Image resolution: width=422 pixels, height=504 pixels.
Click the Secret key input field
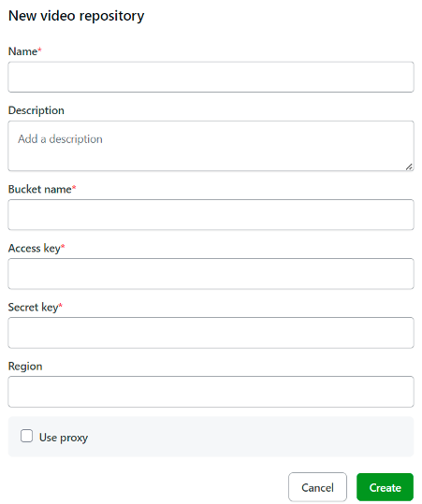211,333
